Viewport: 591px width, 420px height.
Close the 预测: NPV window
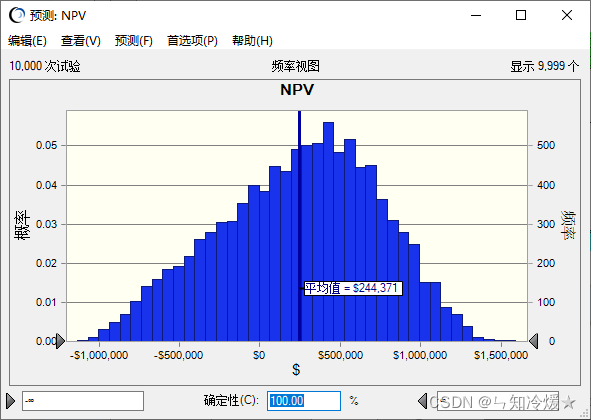(x=567, y=15)
